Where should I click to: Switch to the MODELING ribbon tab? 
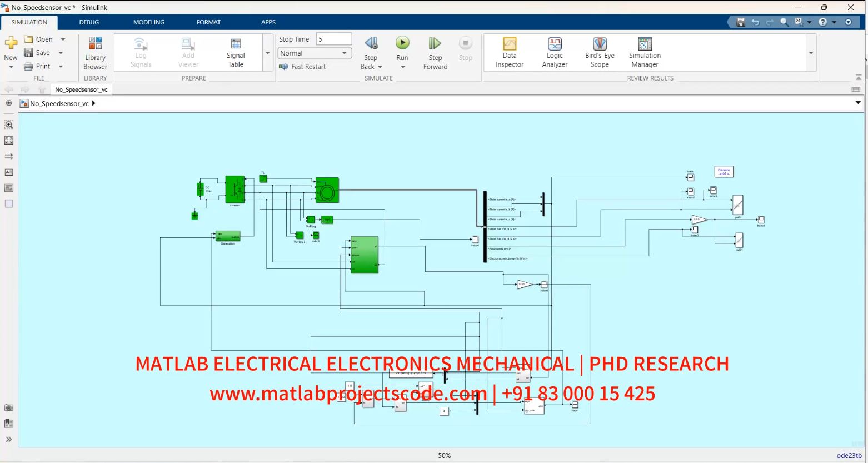[x=148, y=22]
